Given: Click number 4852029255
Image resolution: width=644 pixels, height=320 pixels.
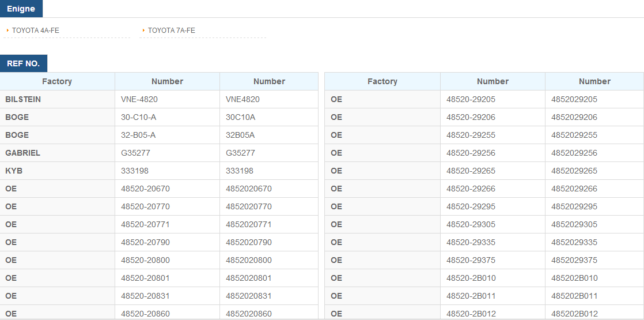Looking at the screenshot, I should tap(575, 135).
